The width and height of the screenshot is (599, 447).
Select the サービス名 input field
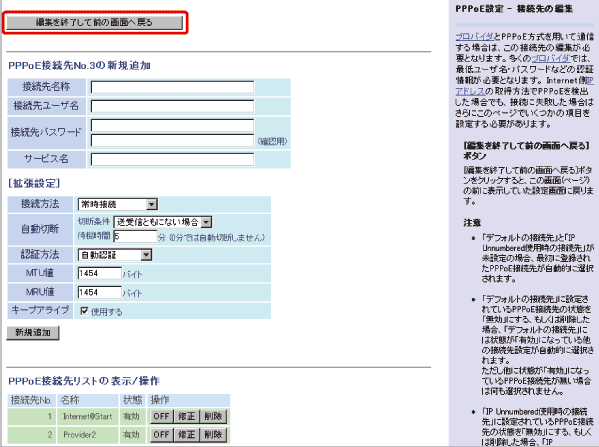tap(172, 159)
